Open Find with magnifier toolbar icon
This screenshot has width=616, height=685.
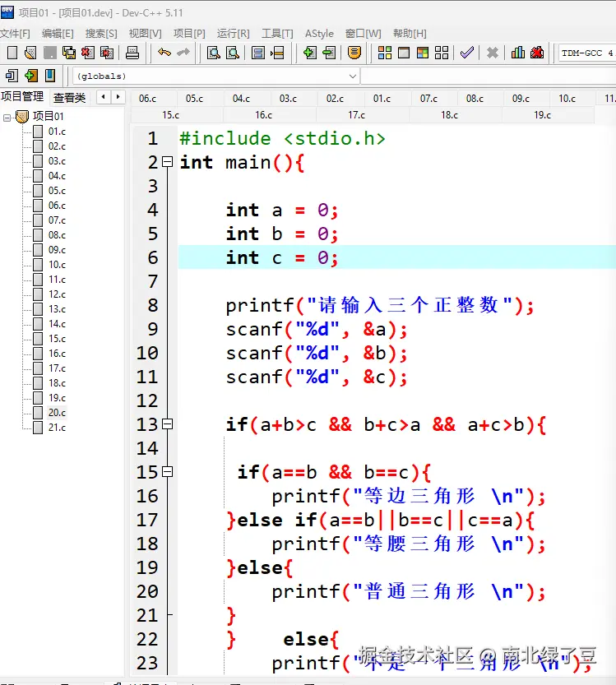[x=213, y=53]
